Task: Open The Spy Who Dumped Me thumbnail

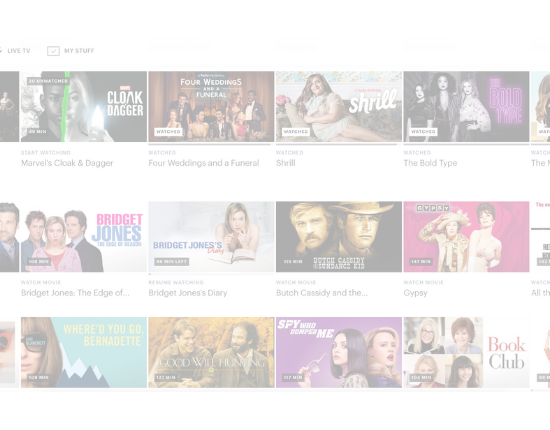Action: point(339,352)
